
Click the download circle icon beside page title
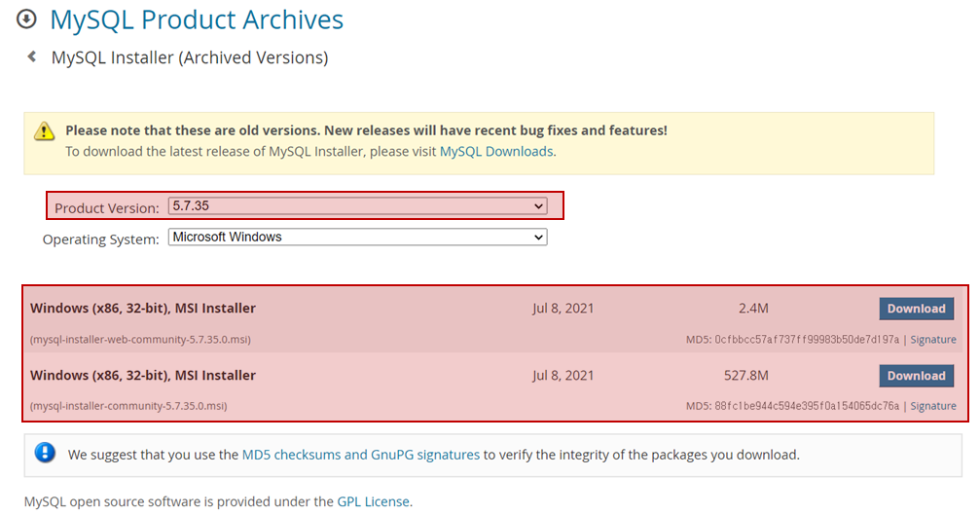click(x=26, y=19)
